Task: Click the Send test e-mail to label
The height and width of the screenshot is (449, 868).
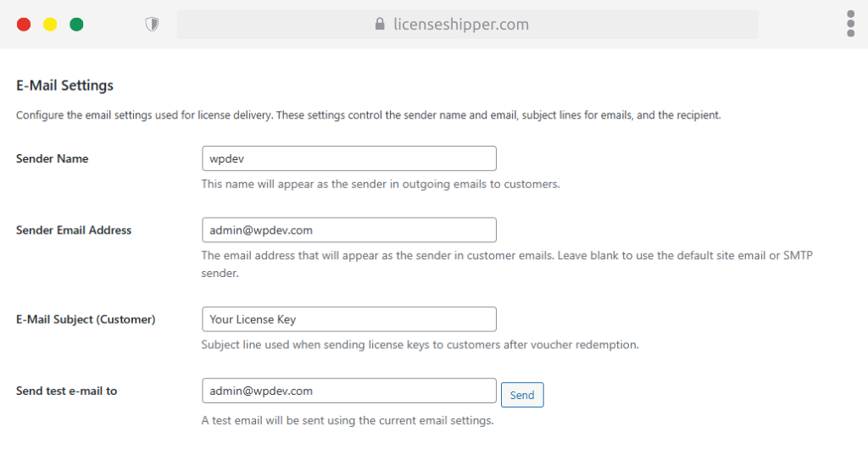Action: point(66,391)
